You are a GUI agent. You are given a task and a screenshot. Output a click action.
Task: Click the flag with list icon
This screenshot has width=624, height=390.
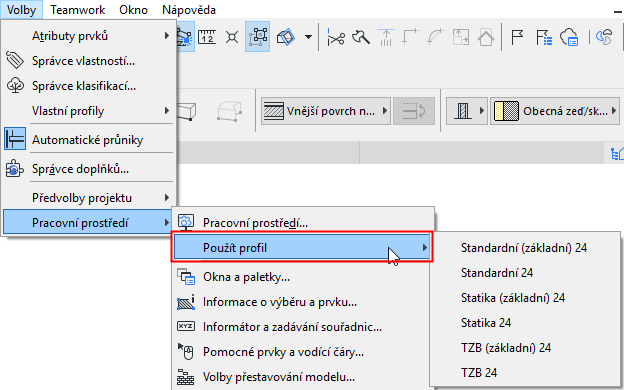(x=544, y=37)
